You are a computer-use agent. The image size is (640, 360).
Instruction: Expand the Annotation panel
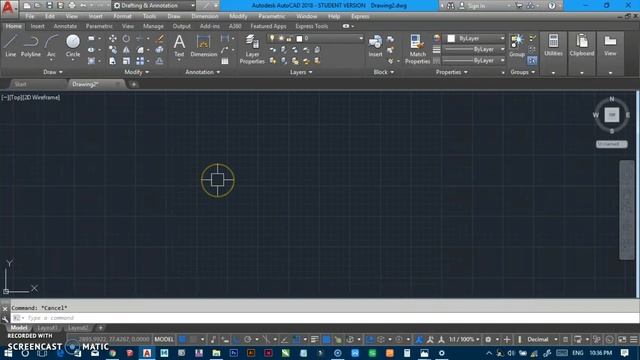click(x=202, y=72)
